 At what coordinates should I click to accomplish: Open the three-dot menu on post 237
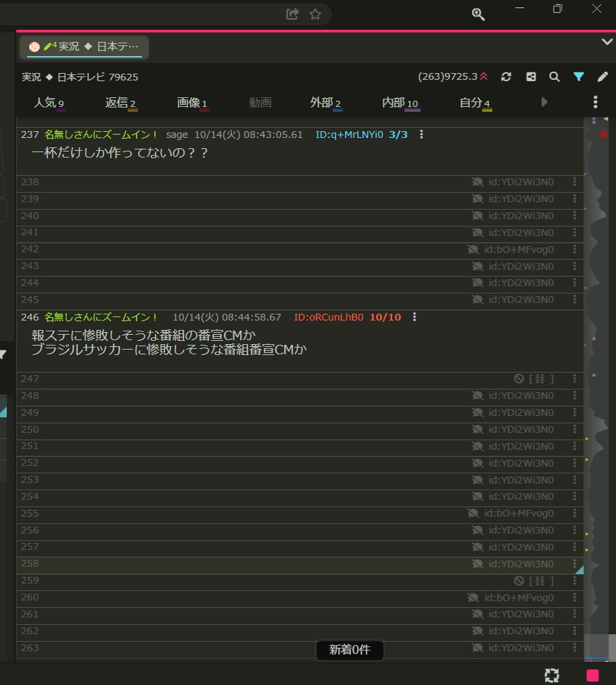422,135
